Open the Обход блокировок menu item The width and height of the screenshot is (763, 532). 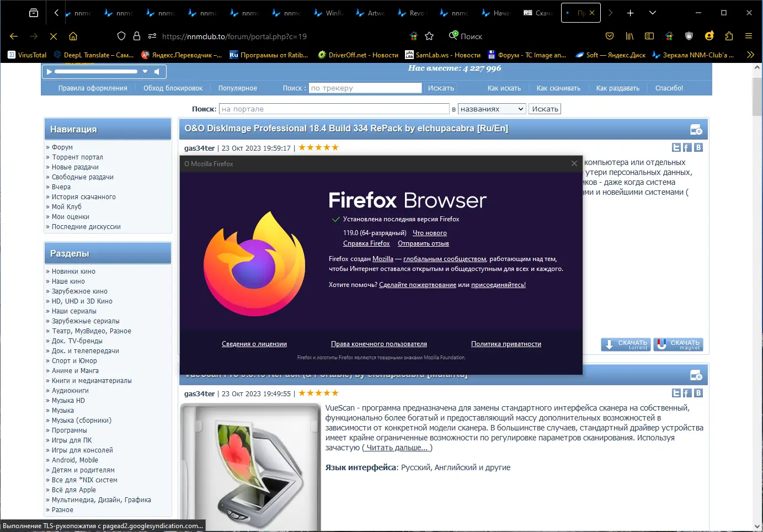pos(173,88)
